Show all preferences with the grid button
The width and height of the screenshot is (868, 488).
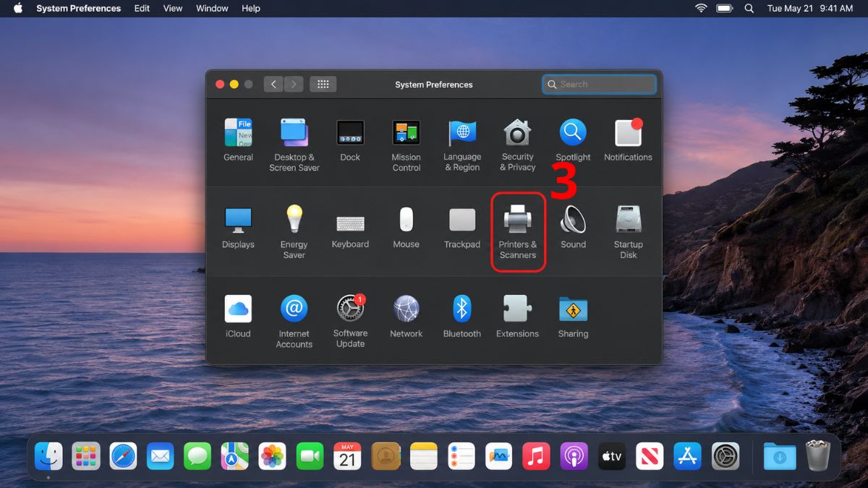pos(323,85)
